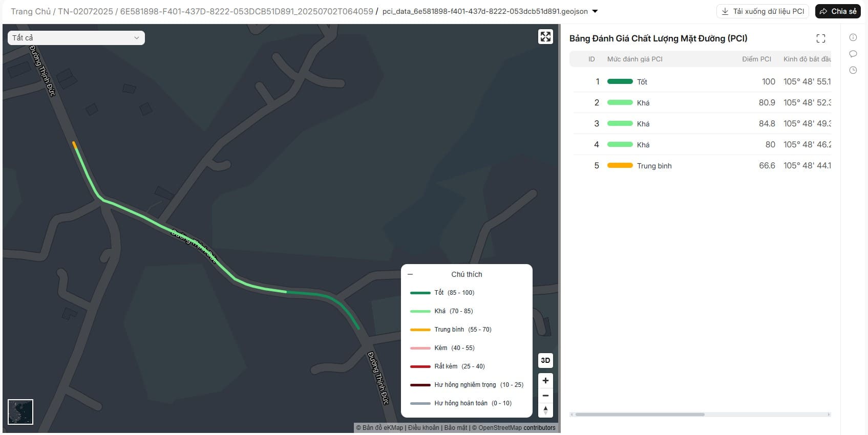This screenshot has width=868, height=435.
Task: Open the comments icon in right sidebar
Action: 853,54
